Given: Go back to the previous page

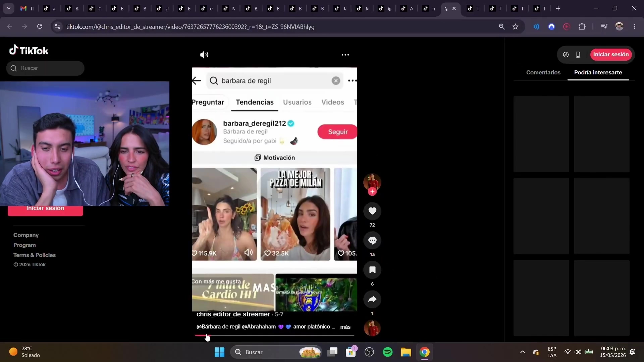Looking at the screenshot, I should pos(10,26).
